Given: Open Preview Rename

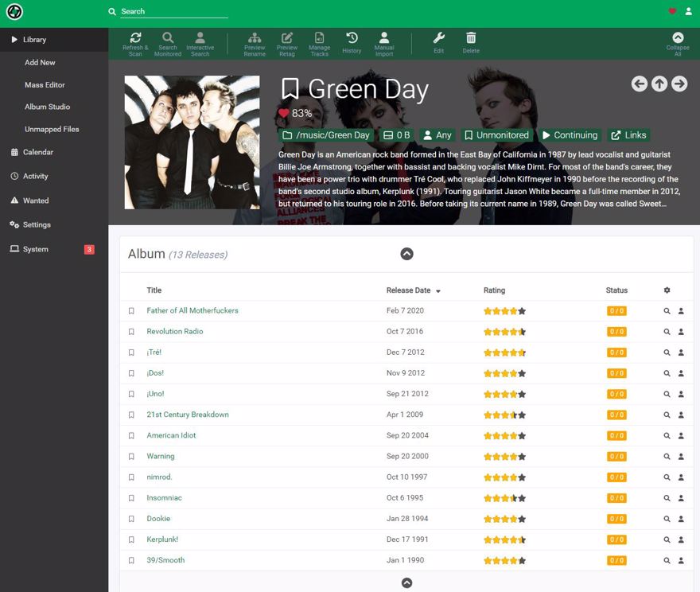Looking at the screenshot, I should 255,44.
